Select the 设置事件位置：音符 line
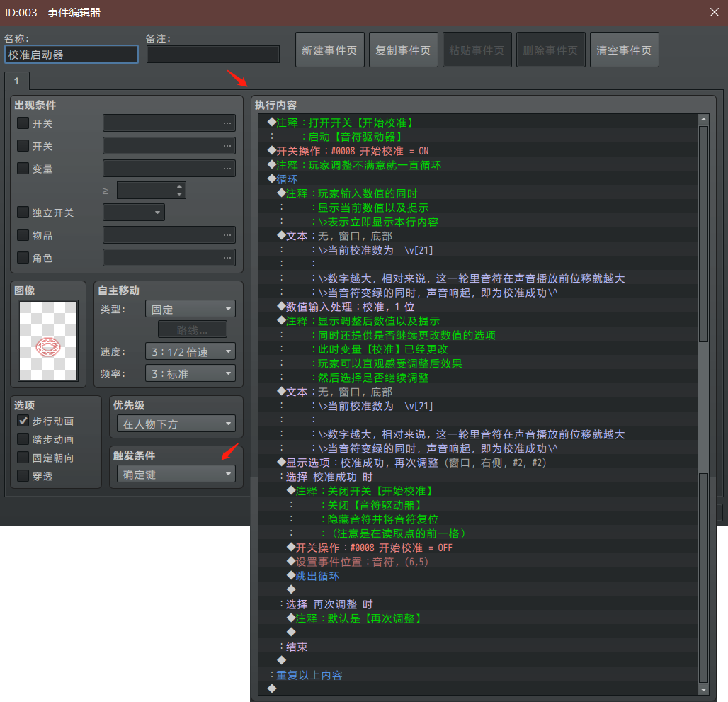The width and height of the screenshot is (728, 702). [x=478, y=562]
